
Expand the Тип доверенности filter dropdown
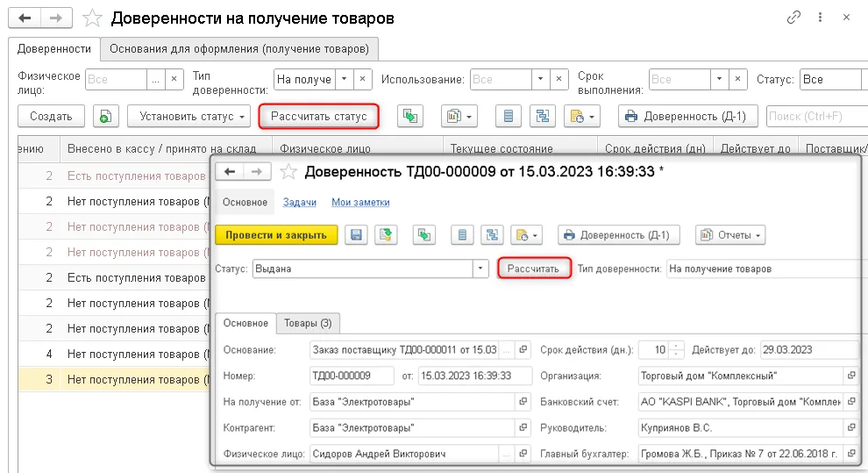[344, 79]
